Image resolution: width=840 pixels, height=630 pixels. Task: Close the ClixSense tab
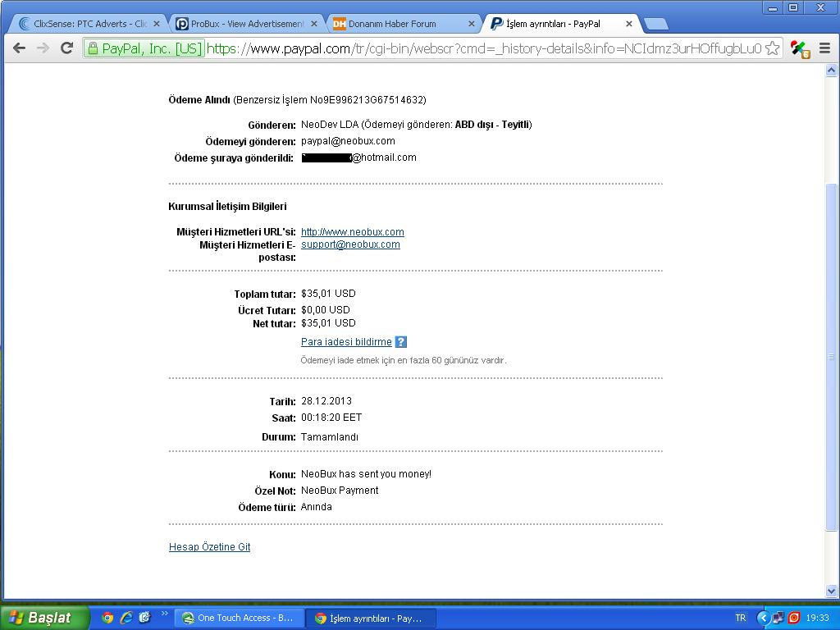157,24
